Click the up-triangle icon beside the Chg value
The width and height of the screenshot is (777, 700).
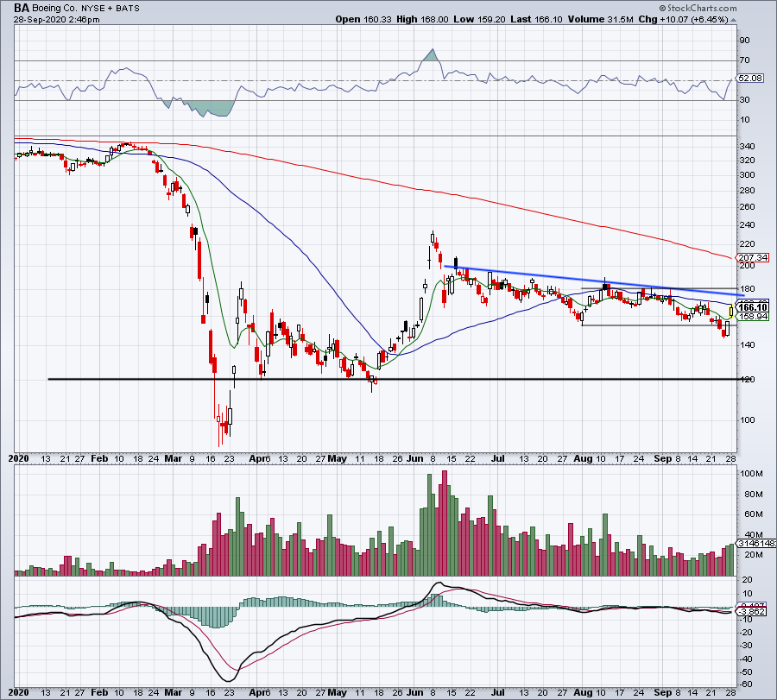[733, 21]
